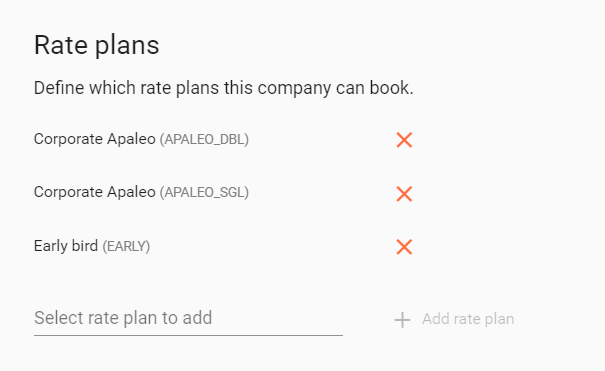Click the (APALEO_SGL) rate plan code
The height and width of the screenshot is (371, 605).
[x=204, y=192]
